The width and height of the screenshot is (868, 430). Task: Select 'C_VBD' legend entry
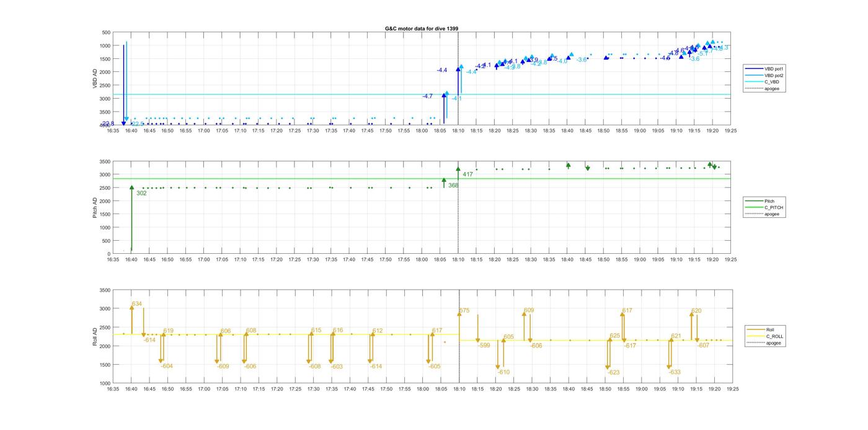(x=771, y=82)
